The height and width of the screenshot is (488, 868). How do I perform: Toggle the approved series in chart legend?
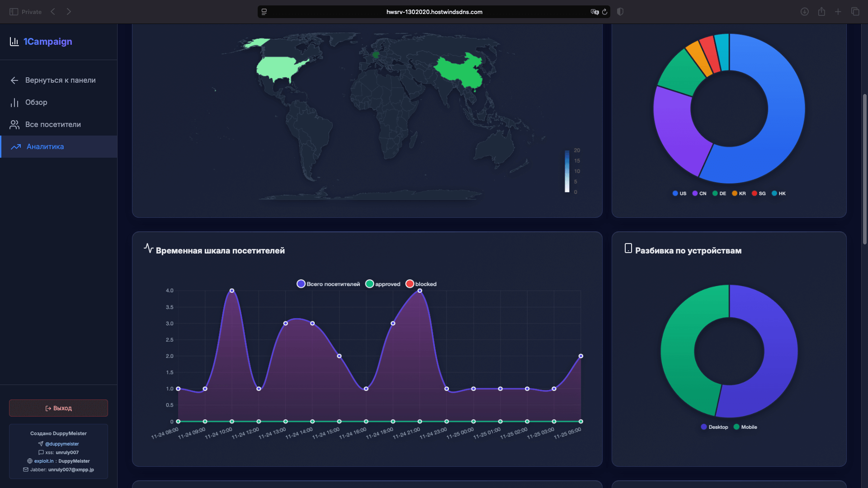pos(383,284)
